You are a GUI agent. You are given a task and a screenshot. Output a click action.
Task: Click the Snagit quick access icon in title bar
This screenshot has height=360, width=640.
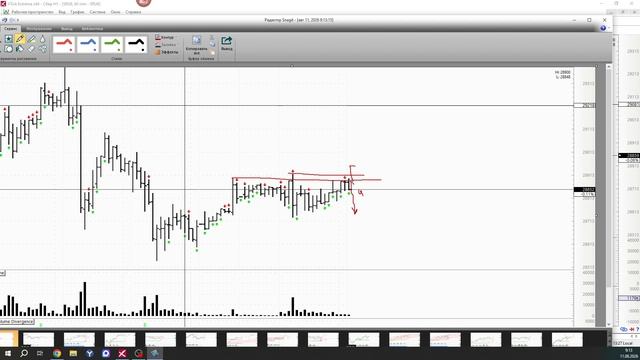tap(5, 20)
